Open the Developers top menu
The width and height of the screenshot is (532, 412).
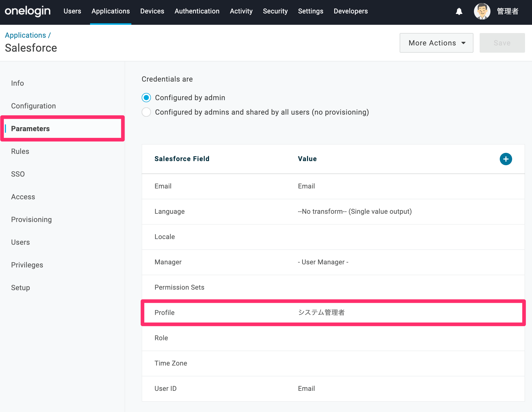[x=351, y=11]
